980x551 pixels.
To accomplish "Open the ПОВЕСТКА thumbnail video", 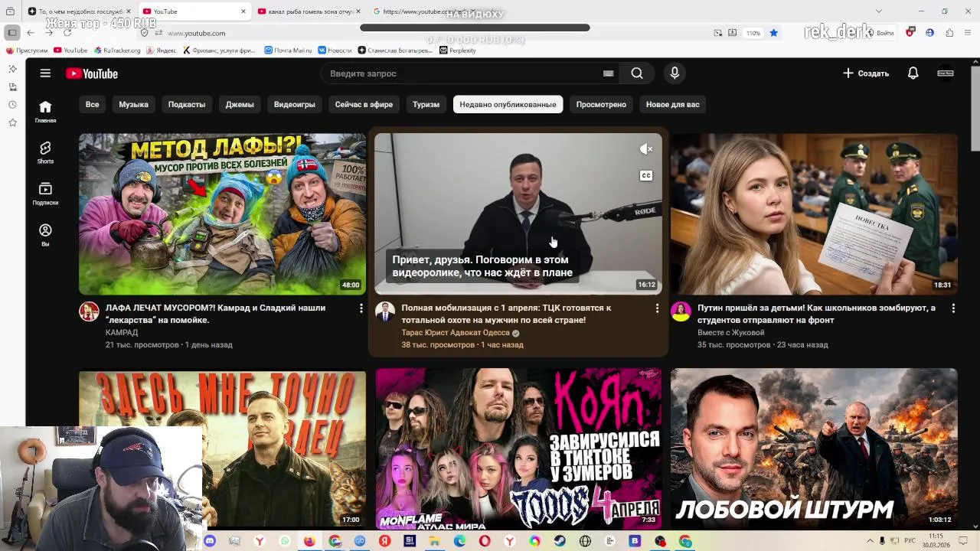I will coord(814,214).
